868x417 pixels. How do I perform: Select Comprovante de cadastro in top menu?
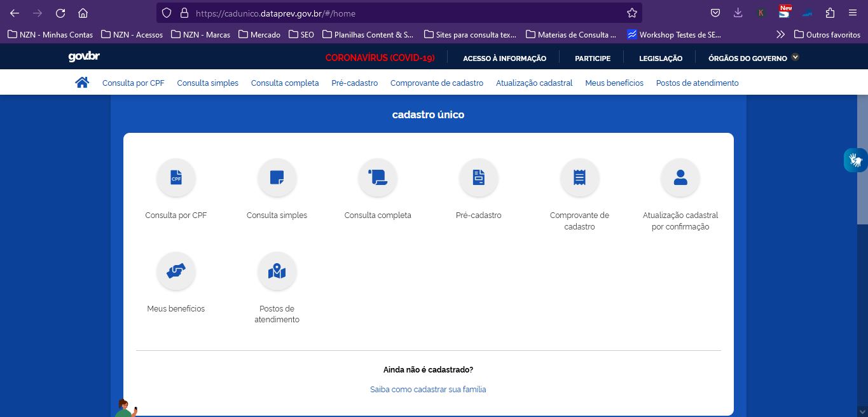point(436,83)
